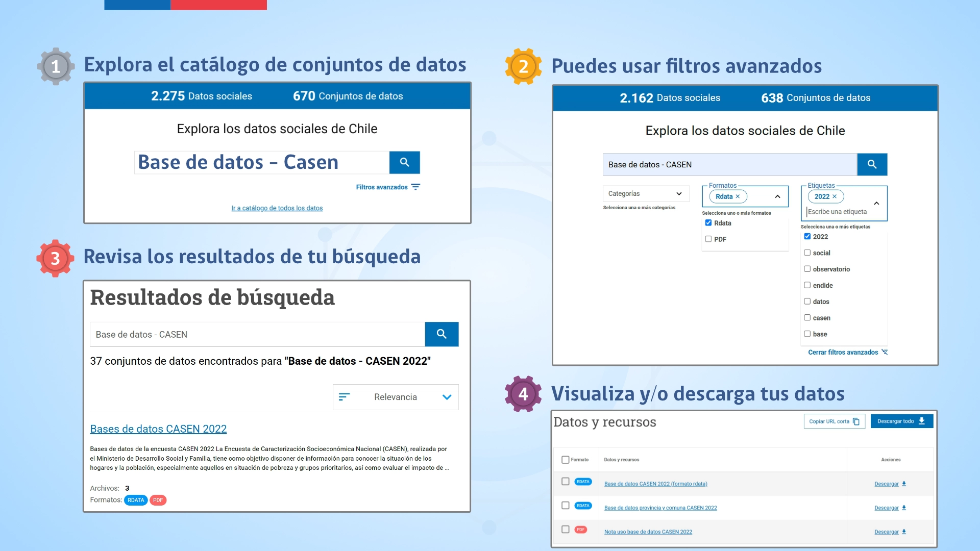The height and width of the screenshot is (551, 980).
Task: Click search field under Resultados de búsqueda
Action: pyautogui.click(x=257, y=334)
